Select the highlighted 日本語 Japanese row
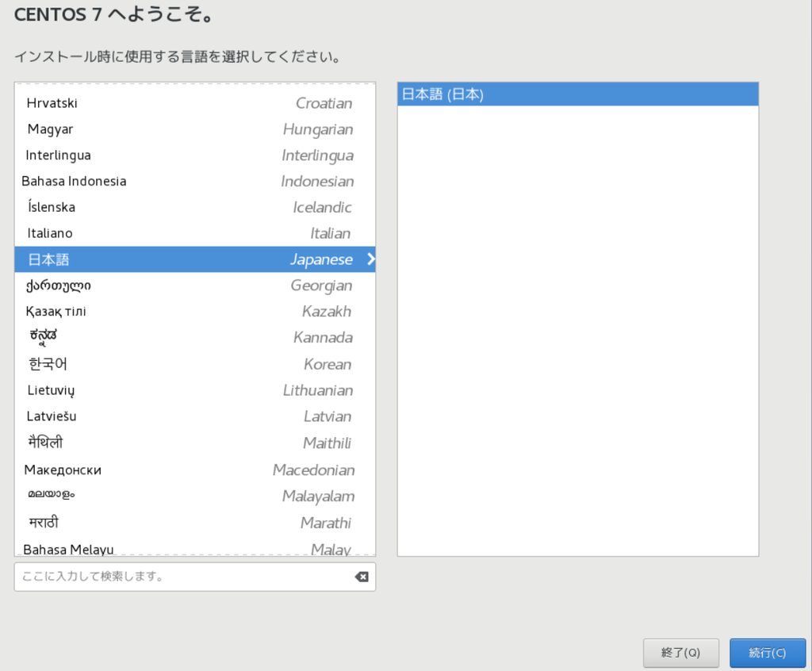The image size is (812, 671). coord(195,259)
